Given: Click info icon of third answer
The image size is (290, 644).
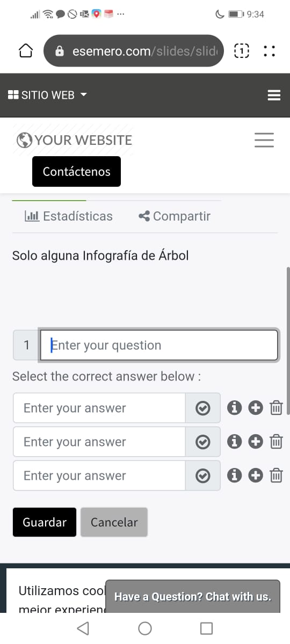Looking at the screenshot, I should coord(234,475).
